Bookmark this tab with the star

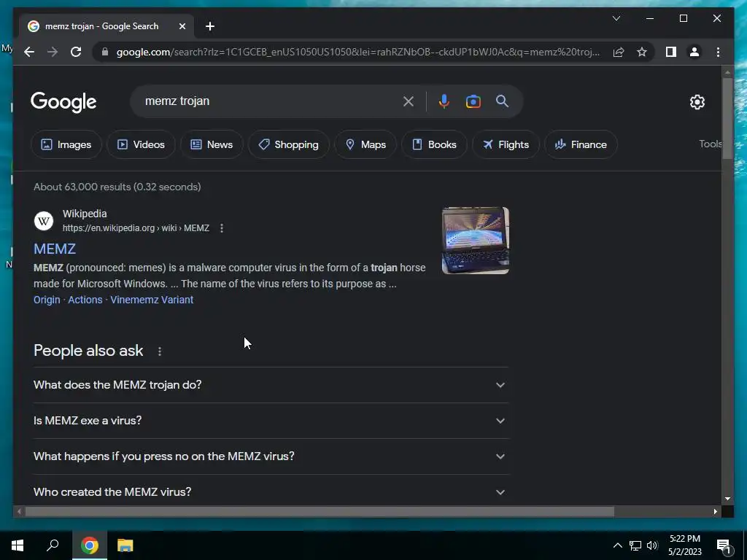coord(642,52)
